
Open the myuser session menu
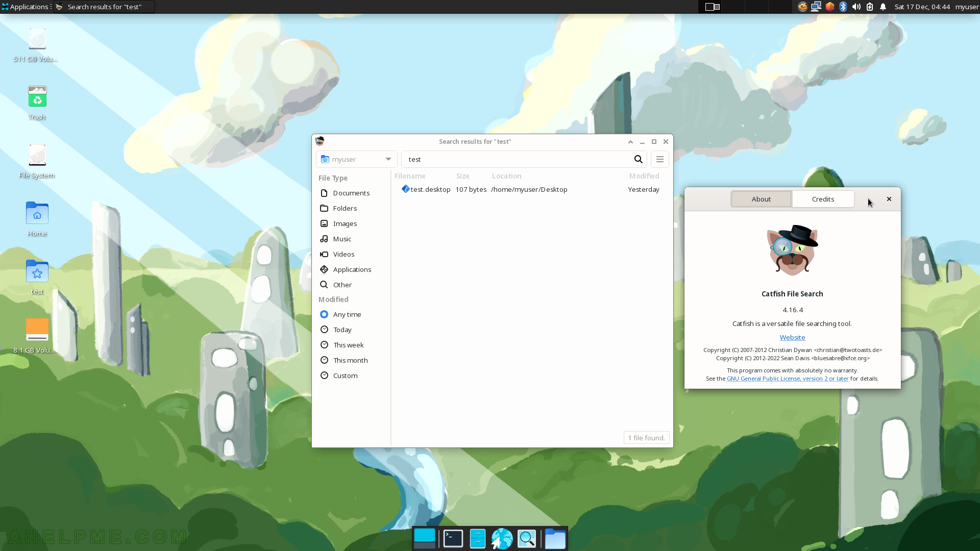click(967, 7)
